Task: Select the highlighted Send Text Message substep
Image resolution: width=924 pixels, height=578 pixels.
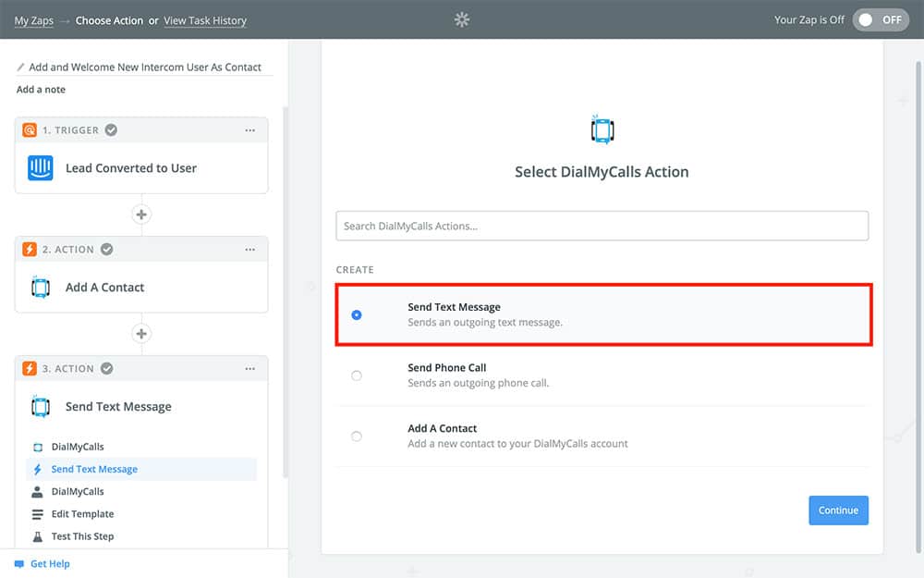Action: [94, 470]
